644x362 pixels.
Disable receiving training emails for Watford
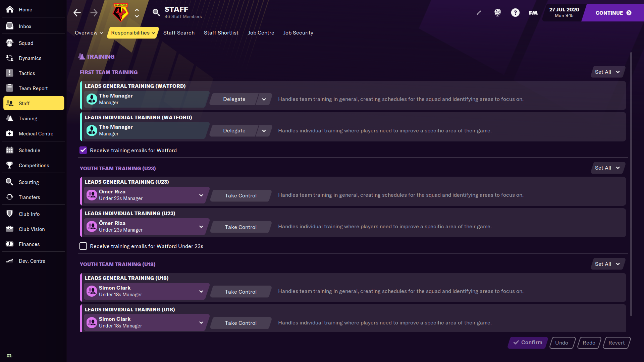[x=83, y=150]
